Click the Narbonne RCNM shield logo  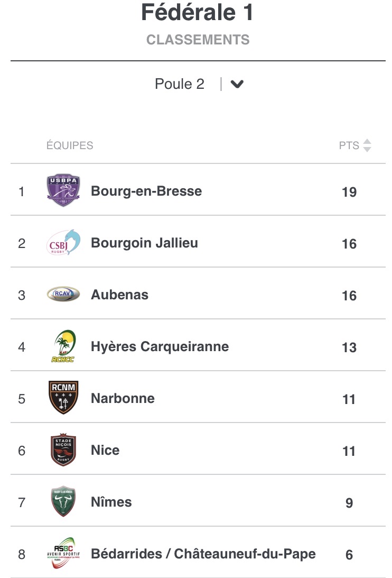(63, 398)
